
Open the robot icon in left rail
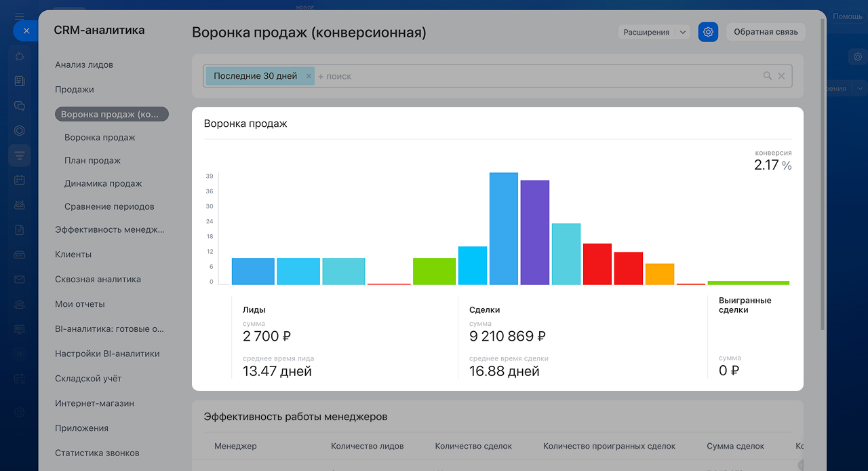point(19,205)
